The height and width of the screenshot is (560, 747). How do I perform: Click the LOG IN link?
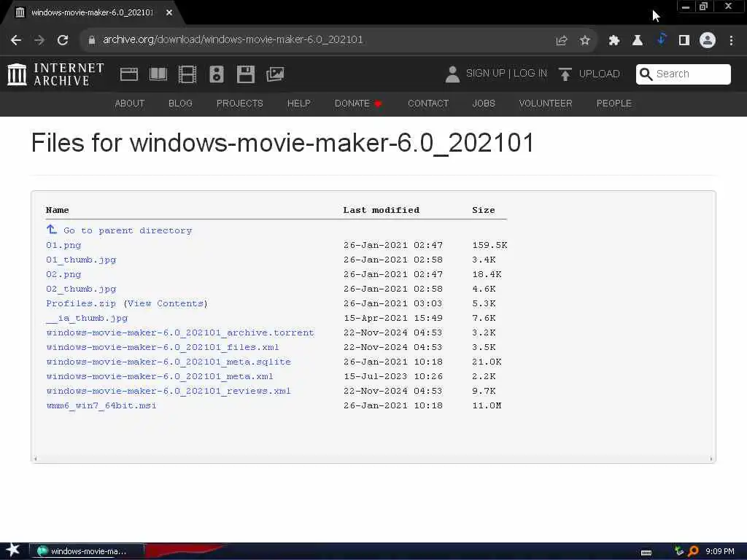coord(530,74)
